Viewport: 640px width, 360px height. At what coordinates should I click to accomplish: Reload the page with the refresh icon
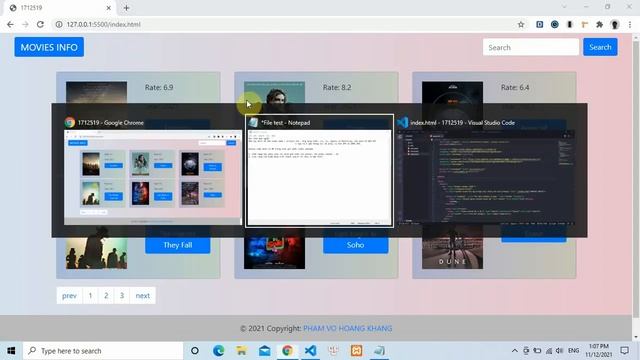pos(40,24)
